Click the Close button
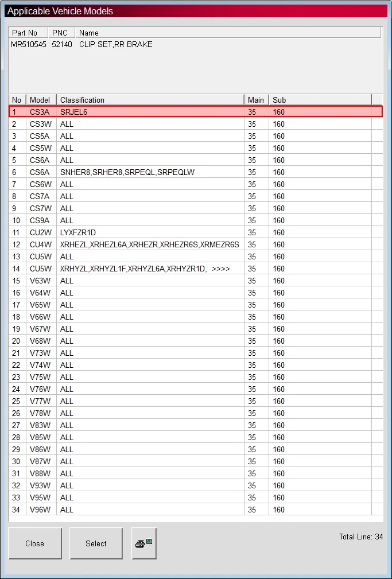 [35, 543]
